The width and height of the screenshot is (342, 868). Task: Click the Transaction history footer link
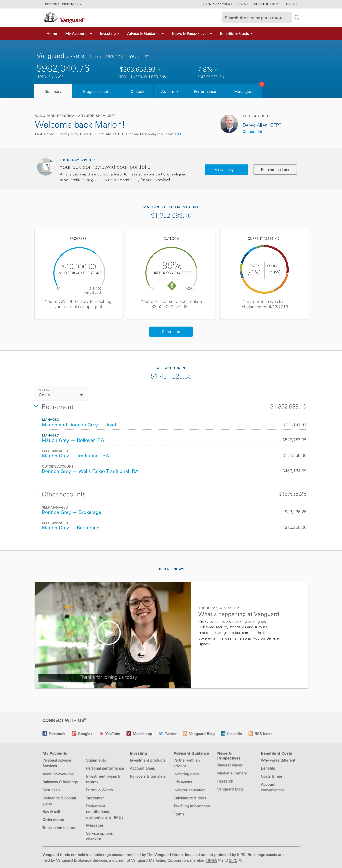(x=59, y=828)
